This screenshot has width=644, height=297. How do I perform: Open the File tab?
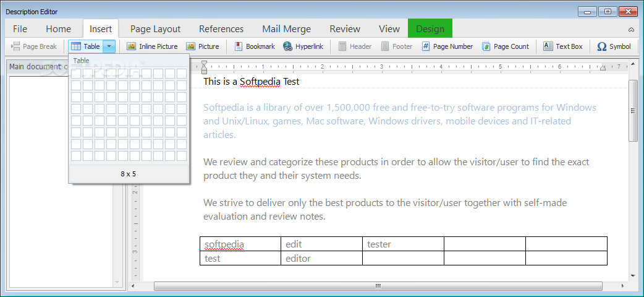[x=20, y=29]
